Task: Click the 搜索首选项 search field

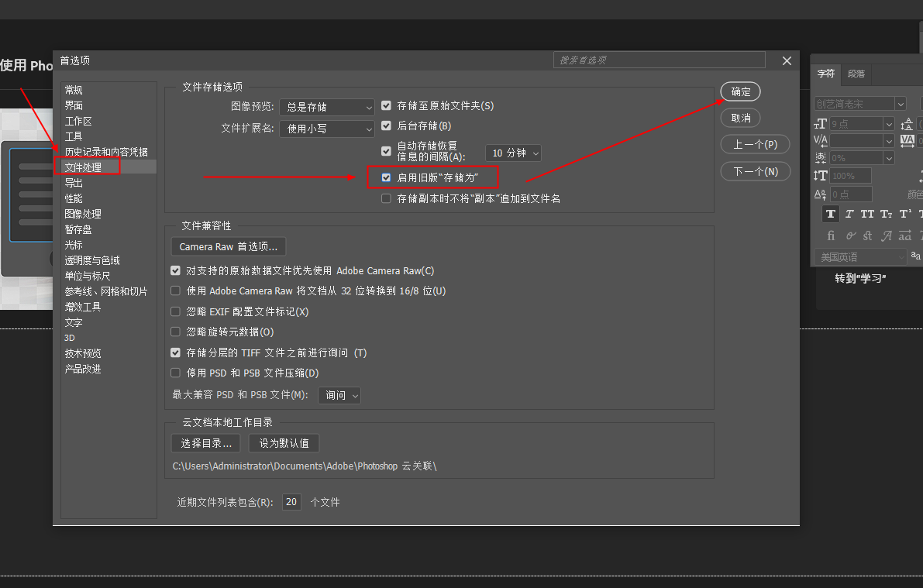Action: 659,60
